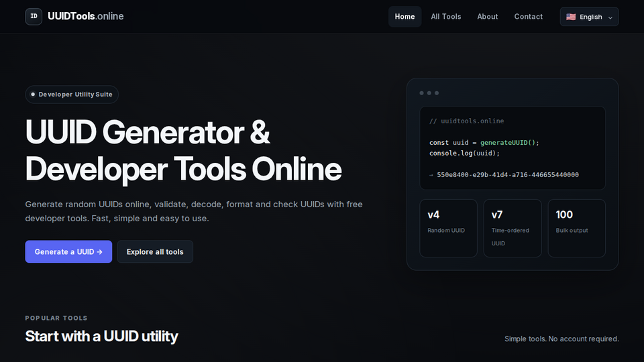
Task: Open the Contact page
Action: [x=528, y=16]
